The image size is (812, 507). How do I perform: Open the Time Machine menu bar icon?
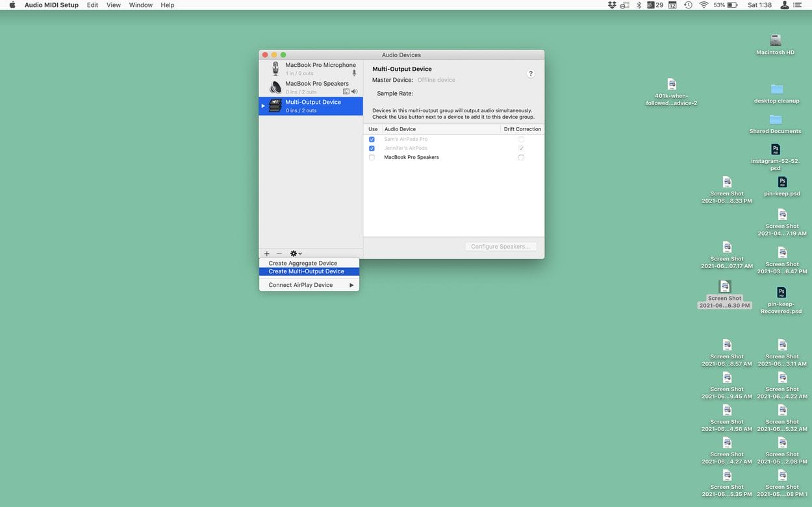688,5
